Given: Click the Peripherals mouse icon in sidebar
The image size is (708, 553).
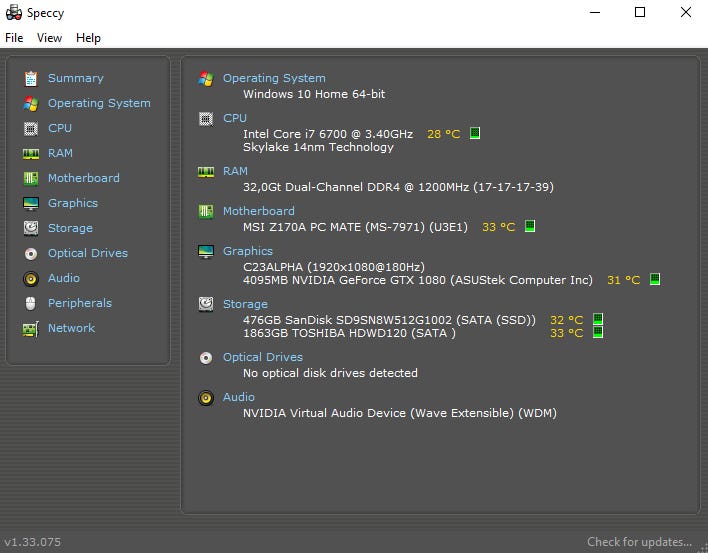Looking at the screenshot, I should [x=30, y=303].
